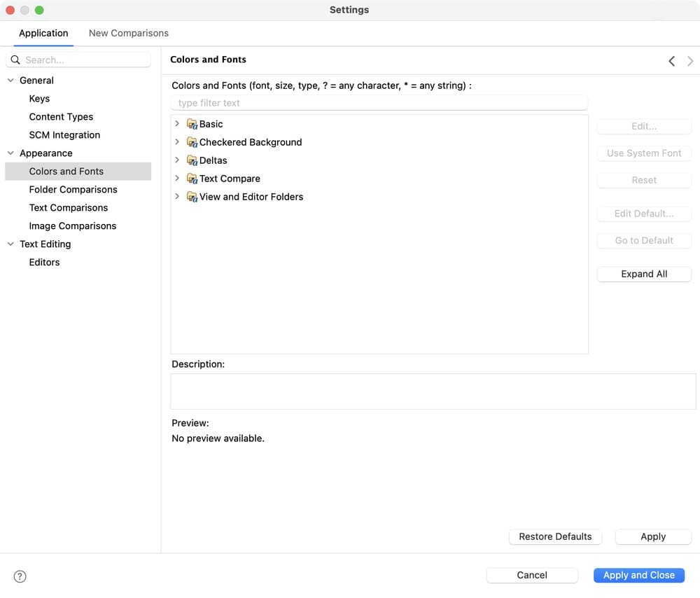
Task: Switch to the Application tab
Action: 43,33
